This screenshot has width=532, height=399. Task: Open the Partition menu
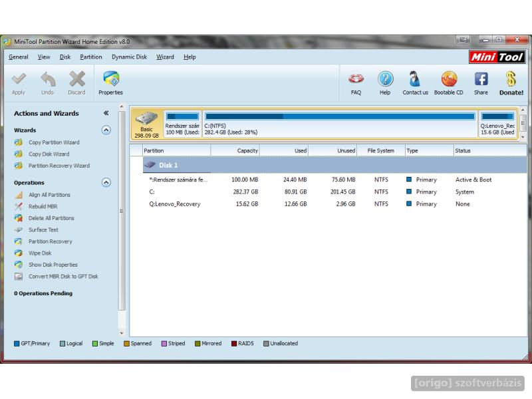tap(91, 57)
